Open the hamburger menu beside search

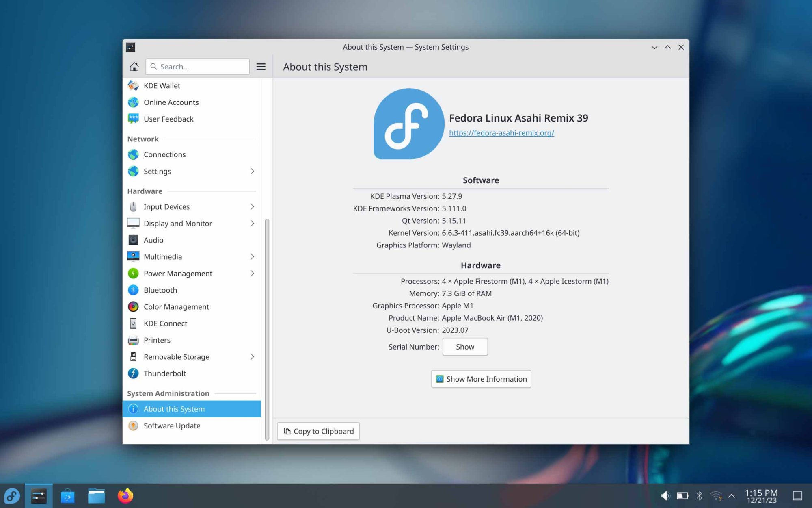pos(261,67)
